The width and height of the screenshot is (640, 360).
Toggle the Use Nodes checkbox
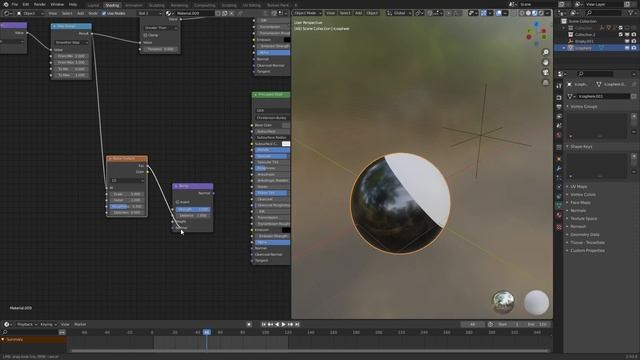pos(104,13)
